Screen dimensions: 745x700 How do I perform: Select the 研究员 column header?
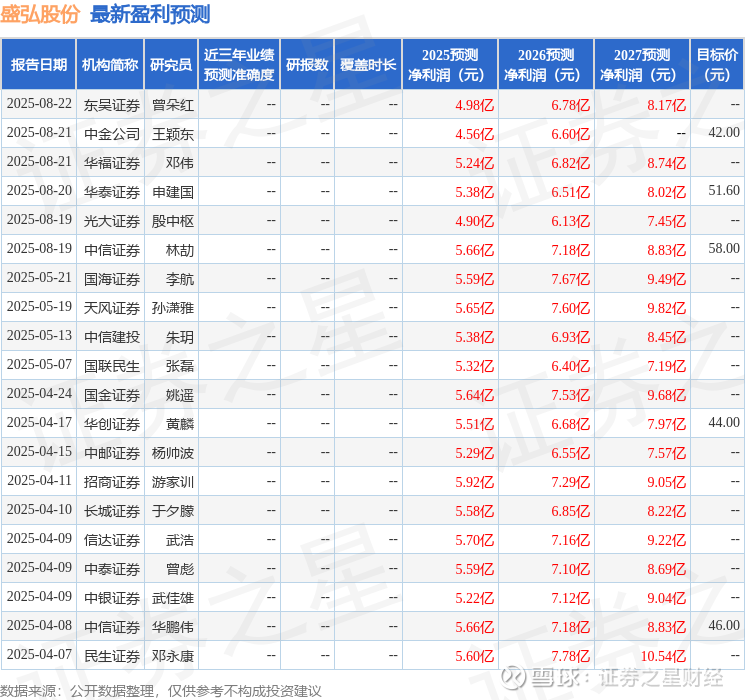[171, 65]
